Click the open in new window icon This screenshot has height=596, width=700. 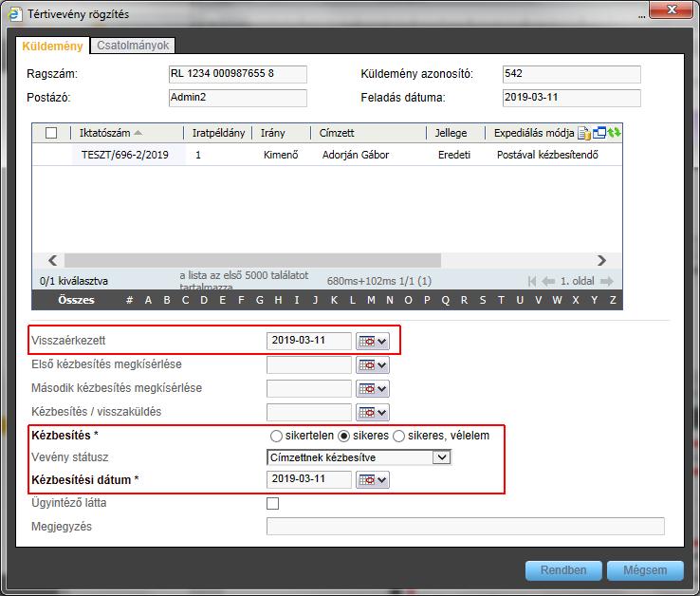coord(599,133)
